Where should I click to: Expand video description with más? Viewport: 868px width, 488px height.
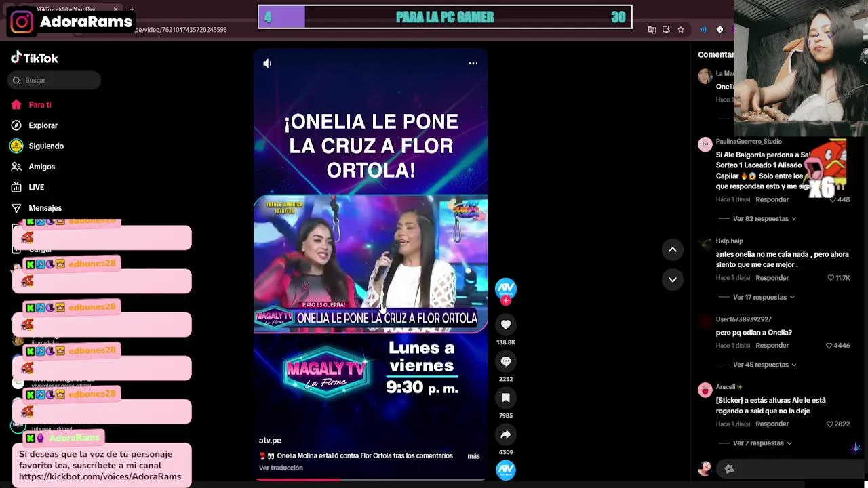[473, 456]
